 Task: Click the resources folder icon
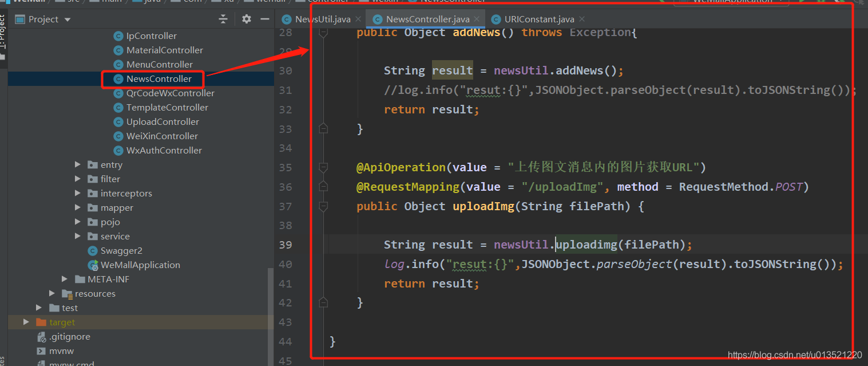(67, 294)
